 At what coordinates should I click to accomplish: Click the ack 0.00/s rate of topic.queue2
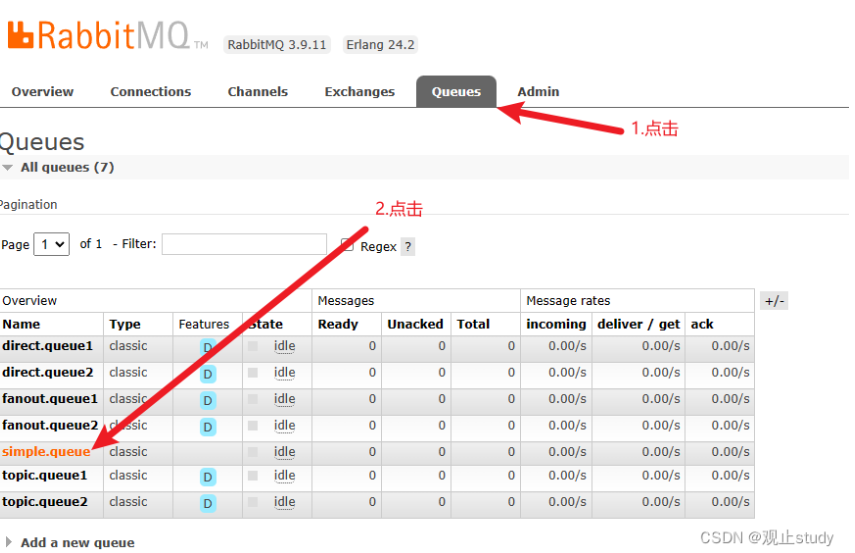pyautogui.click(x=731, y=502)
